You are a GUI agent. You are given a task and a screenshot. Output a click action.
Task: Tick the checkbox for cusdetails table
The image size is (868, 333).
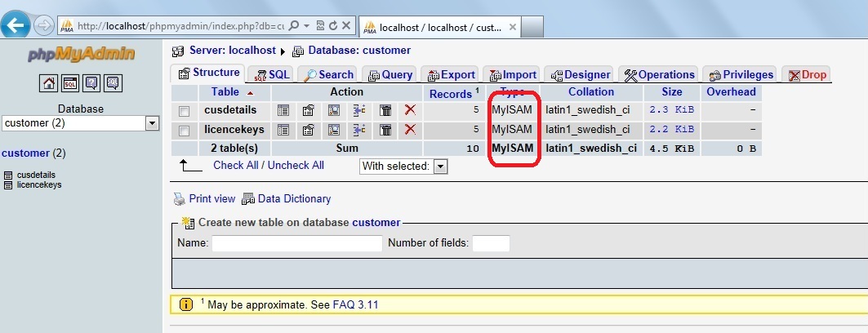[184, 111]
